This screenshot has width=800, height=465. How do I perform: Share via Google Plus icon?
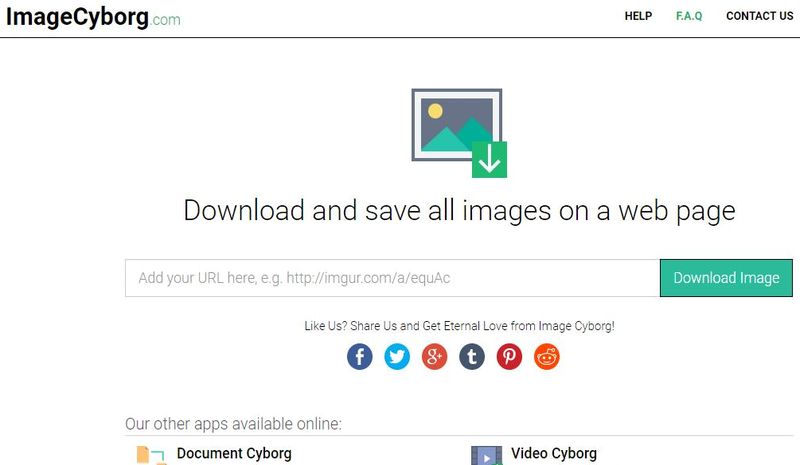point(434,356)
